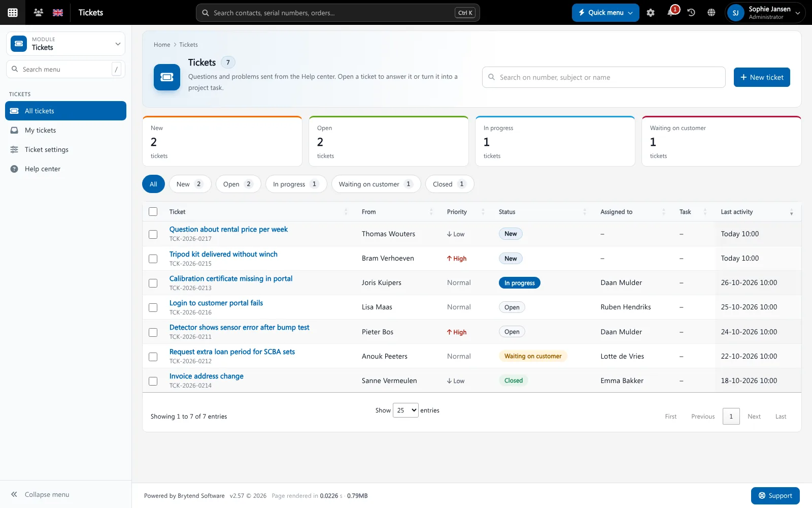812x508 pixels.
Task: Expand the Tickets module selector
Action: (66, 44)
